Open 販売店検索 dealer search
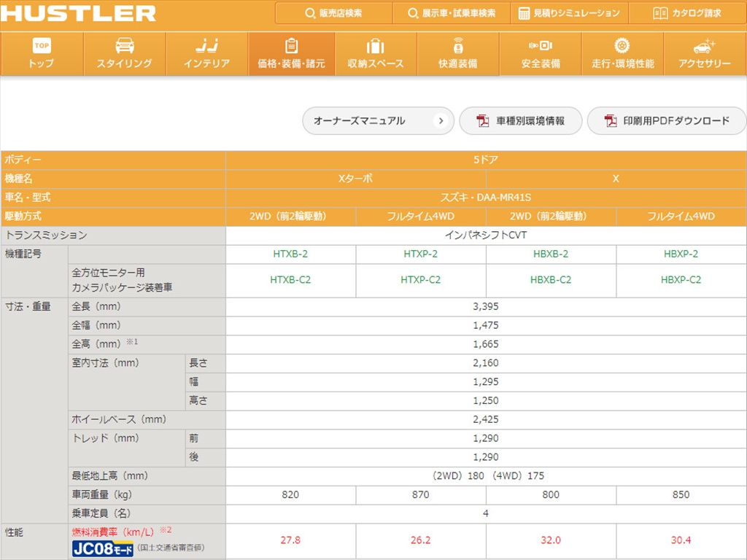Viewport: 747px width, 560px height. (x=333, y=13)
